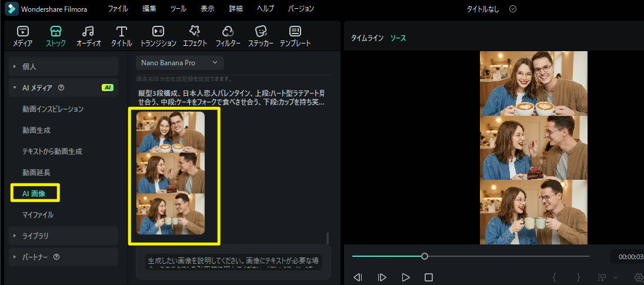Select 動画延長 in sidebar
The image size is (644, 285).
click(36, 173)
